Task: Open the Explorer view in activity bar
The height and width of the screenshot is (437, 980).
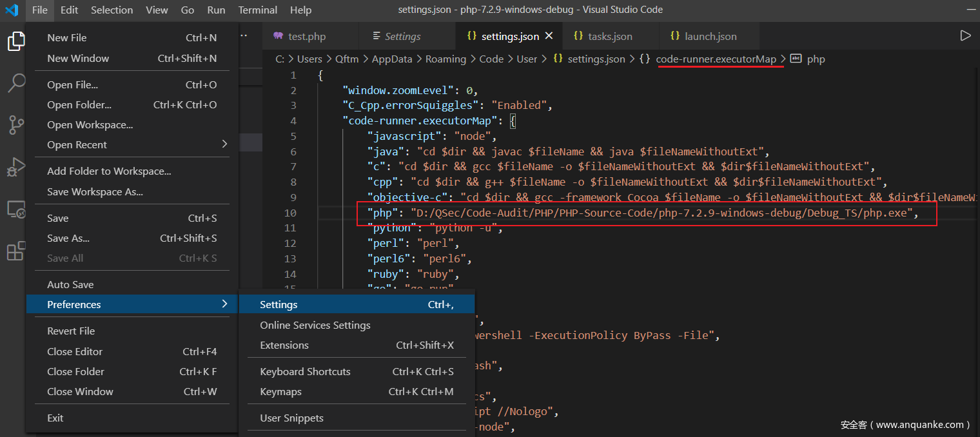Action: pyautogui.click(x=15, y=42)
